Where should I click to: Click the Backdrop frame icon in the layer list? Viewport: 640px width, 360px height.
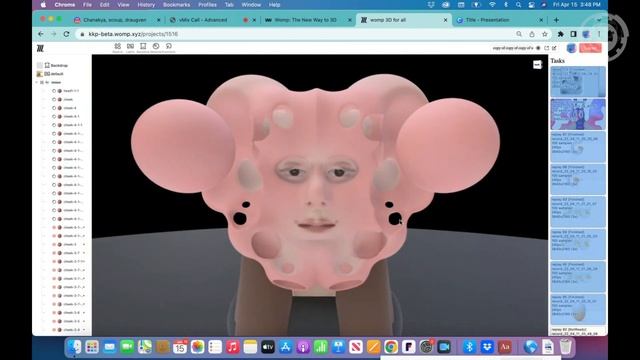pyautogui.click(x=47, y=65)
